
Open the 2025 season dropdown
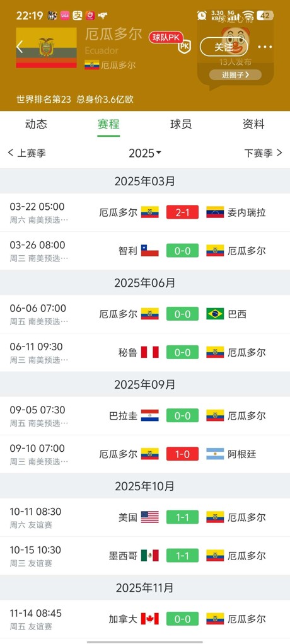click(145, 153)
